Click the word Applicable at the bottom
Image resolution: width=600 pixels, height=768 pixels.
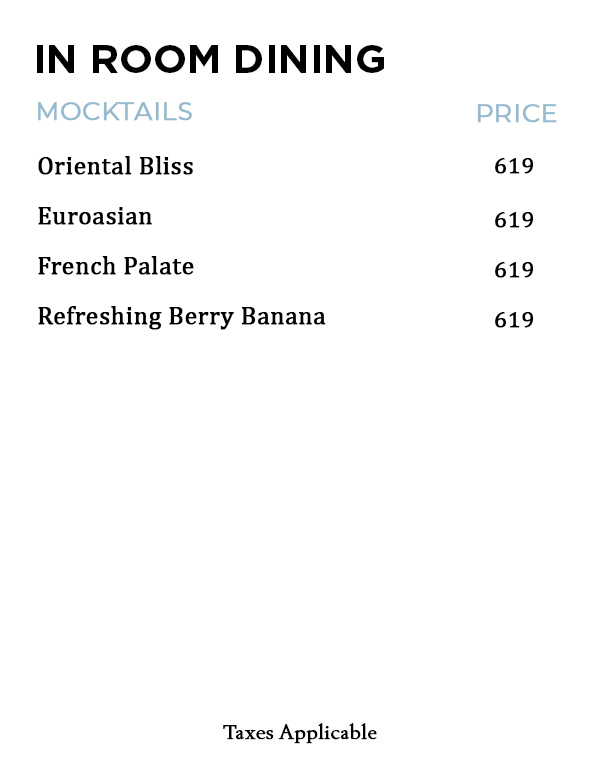click(328, 733)
